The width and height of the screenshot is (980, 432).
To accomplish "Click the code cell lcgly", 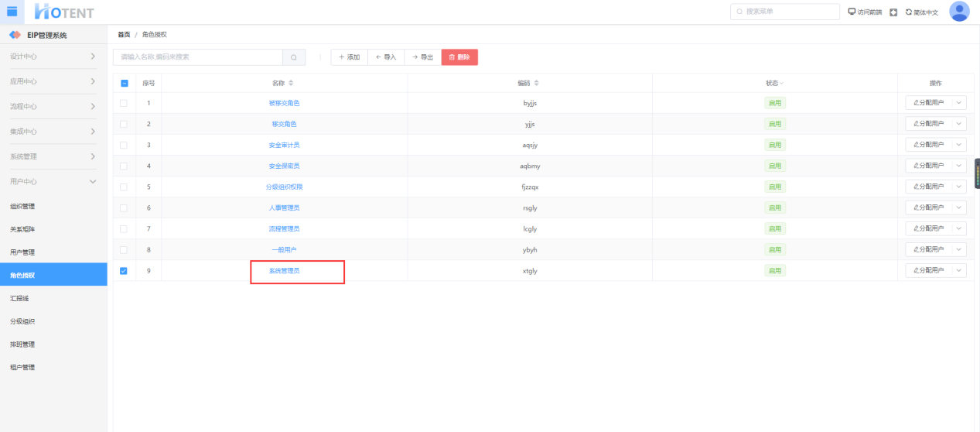I will [530, 228].
